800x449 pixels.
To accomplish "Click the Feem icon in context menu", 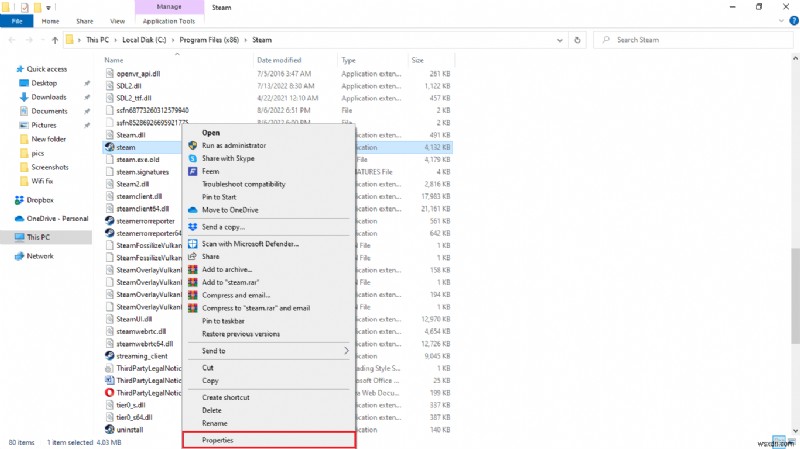I will tap(192, 171).
